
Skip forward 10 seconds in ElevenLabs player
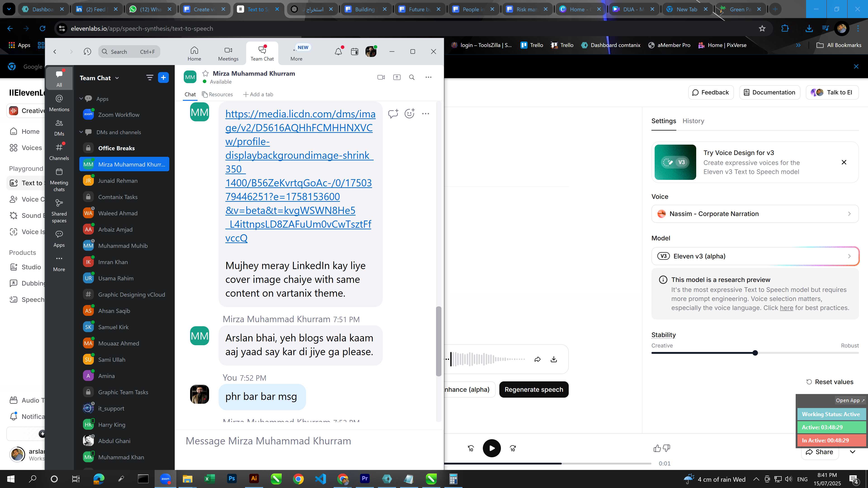[x=512, y=448]
